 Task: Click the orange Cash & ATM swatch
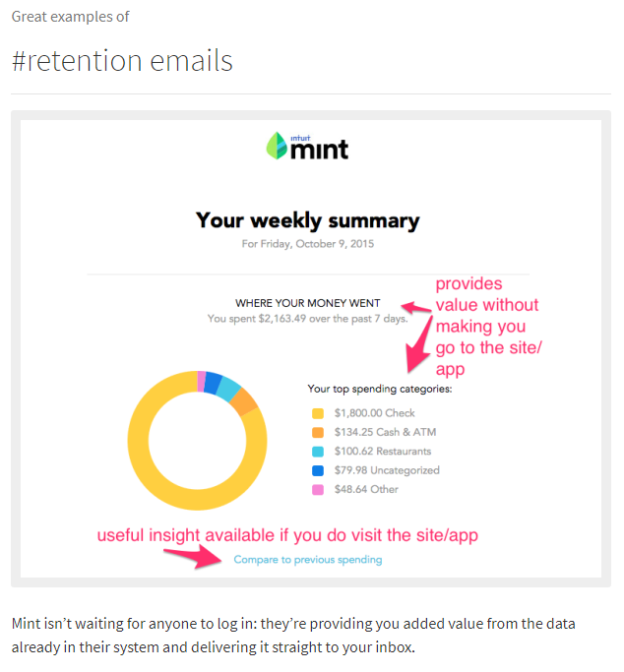click(x=318, y=433)
